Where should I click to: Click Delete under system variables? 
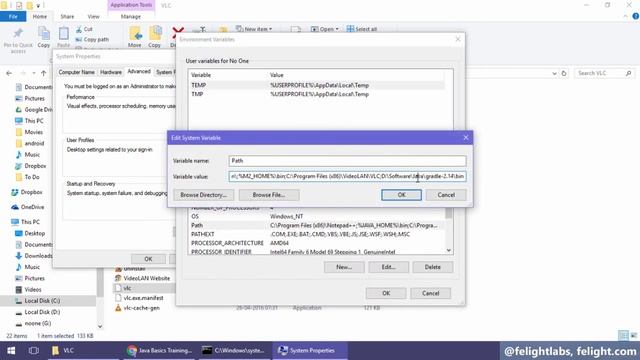point(432,267)
